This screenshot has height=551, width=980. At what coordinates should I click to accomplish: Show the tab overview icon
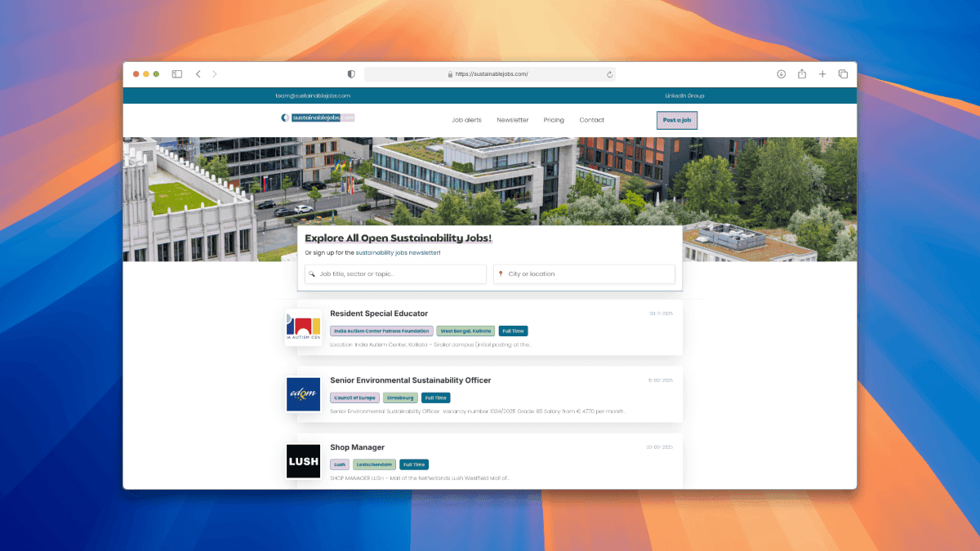click(x=843, y=74)
